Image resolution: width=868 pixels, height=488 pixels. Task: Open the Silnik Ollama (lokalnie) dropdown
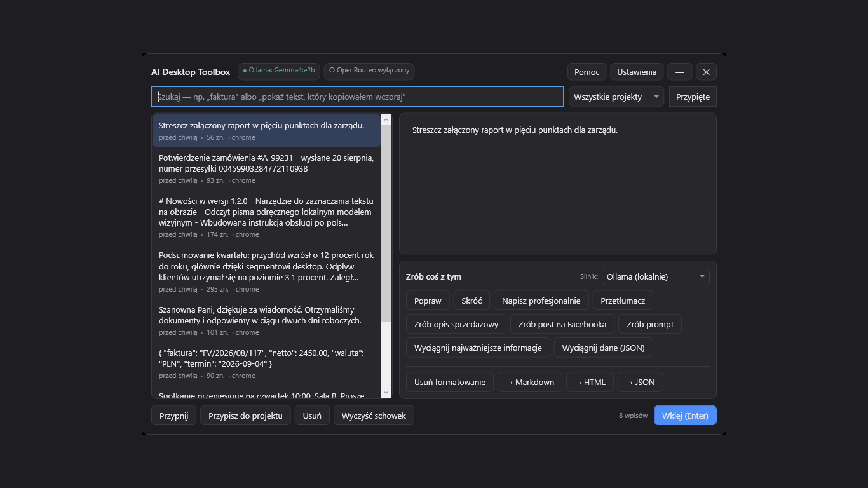pos(655,276)
